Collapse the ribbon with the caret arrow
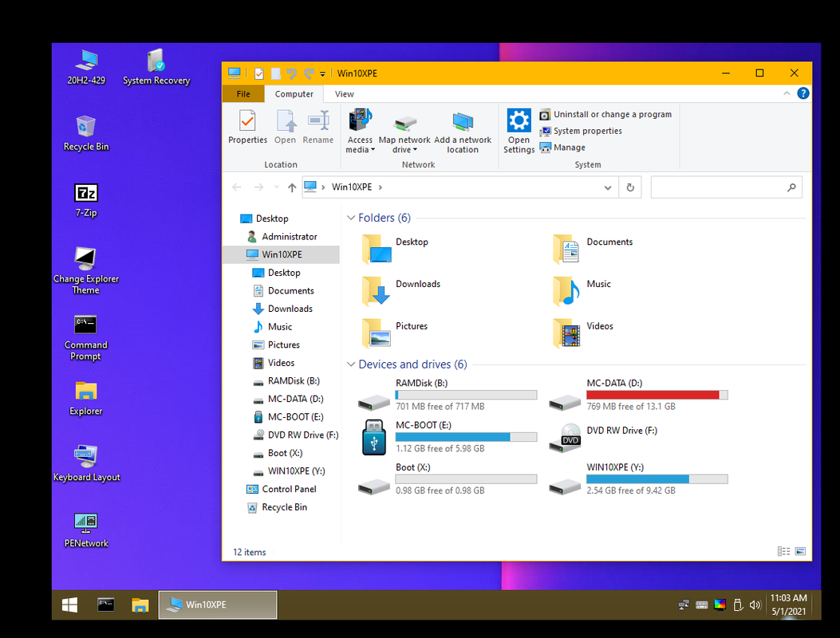Image resolution: width=840 pixels, height=638 pixels. point(787,93)
